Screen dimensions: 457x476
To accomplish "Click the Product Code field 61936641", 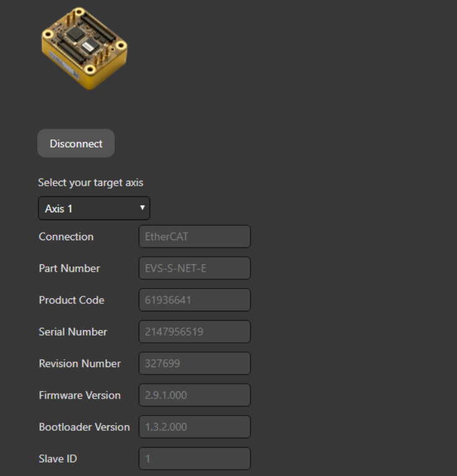I will point(194,300).
